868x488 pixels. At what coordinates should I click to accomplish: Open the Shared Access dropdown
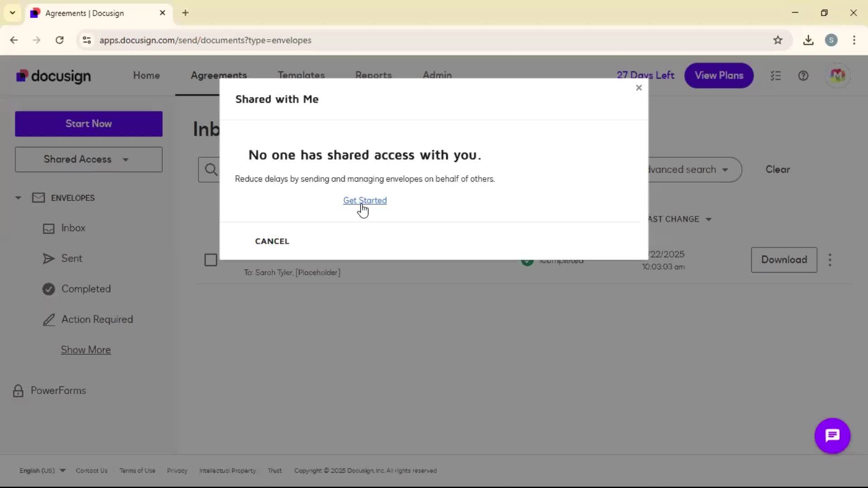tap(89, 160)
